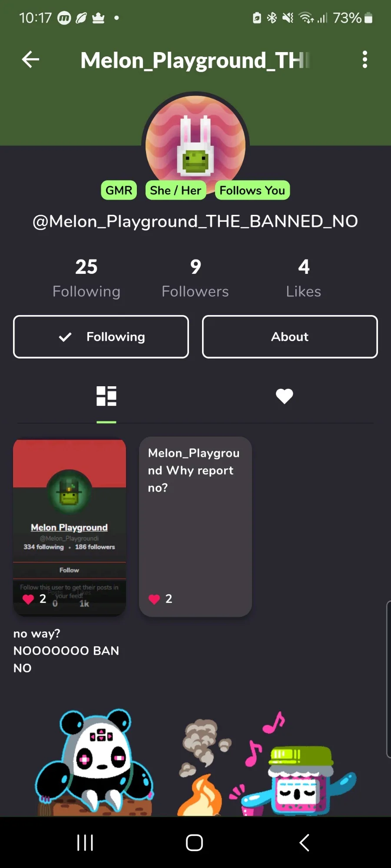Open the three-dot overflow menu
Viewport: 391px width, 868px height.
(365, 59)
